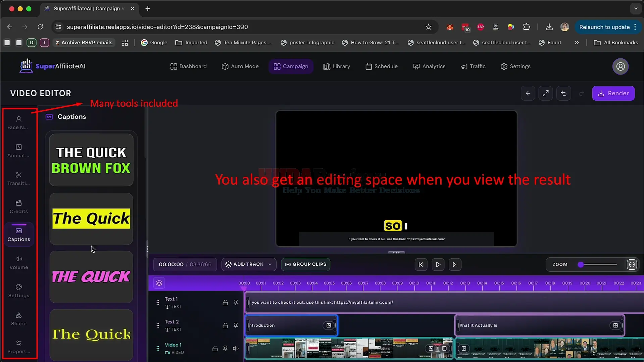Click the browser address bar URL
Viewport: 644px width, 362px height.
[157, 27]
